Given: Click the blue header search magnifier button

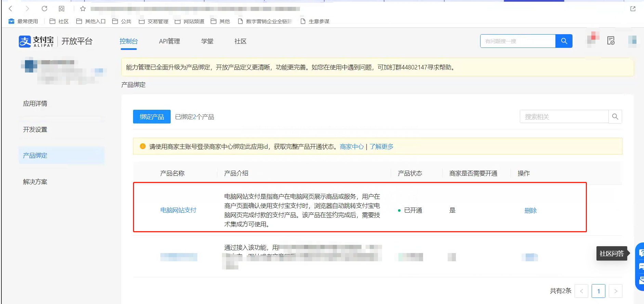Looking at the screenshot, I should click(564, 41).
